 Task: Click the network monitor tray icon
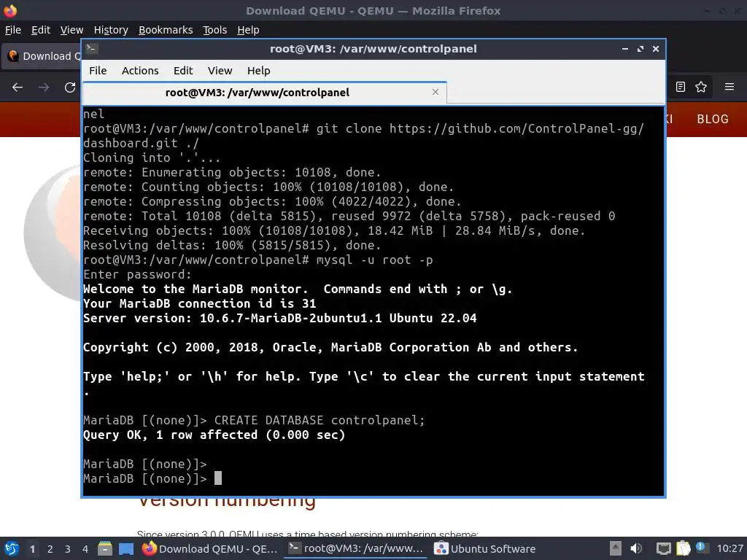click(x=663, y=548)
